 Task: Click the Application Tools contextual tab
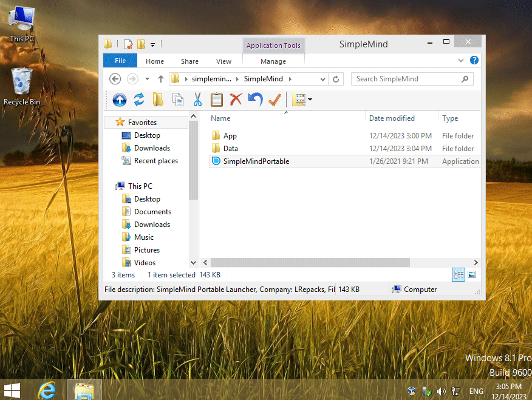(273, 46)
